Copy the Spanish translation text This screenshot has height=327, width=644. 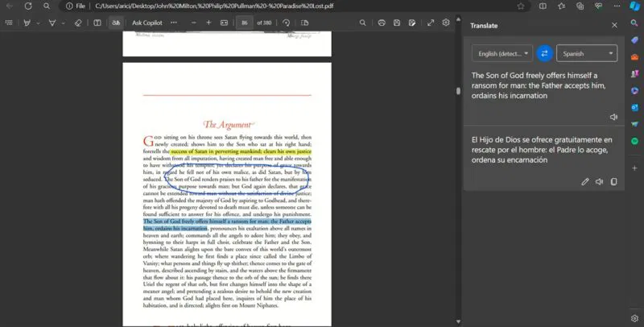(x=613, y=181)
